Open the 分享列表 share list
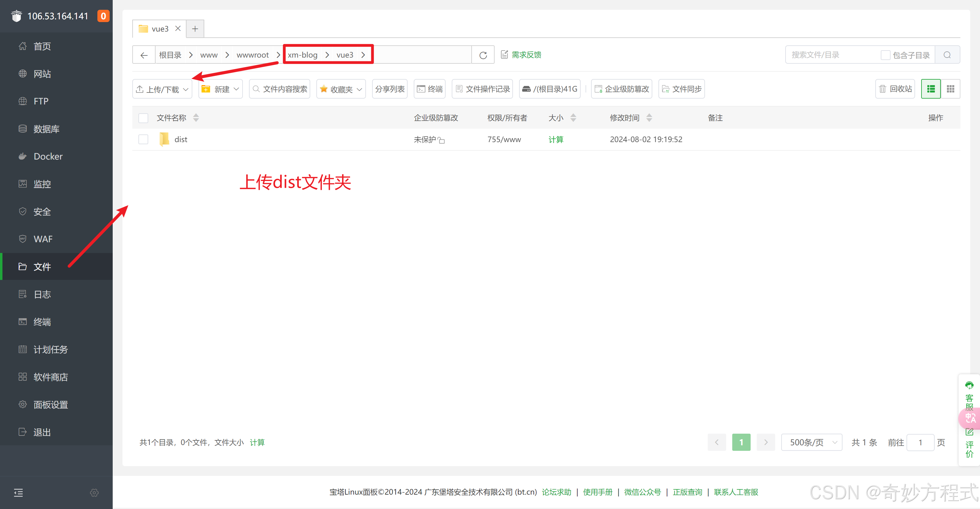Screen dimensions: 980x509 coord(390,89)
